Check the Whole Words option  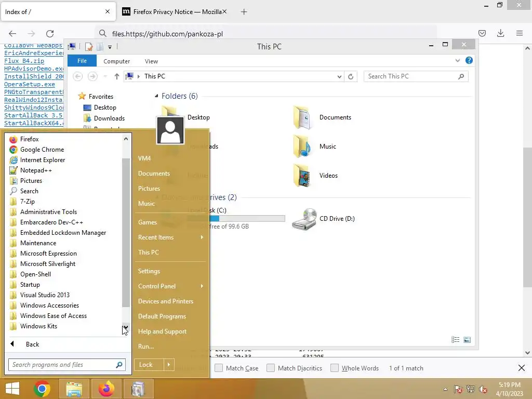point(335,368)
